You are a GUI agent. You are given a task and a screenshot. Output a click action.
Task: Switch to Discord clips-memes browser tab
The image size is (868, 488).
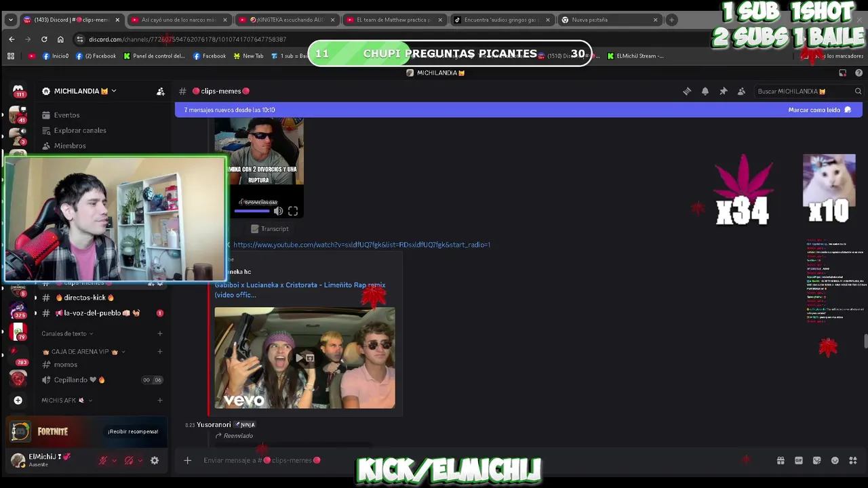(71, 20)
